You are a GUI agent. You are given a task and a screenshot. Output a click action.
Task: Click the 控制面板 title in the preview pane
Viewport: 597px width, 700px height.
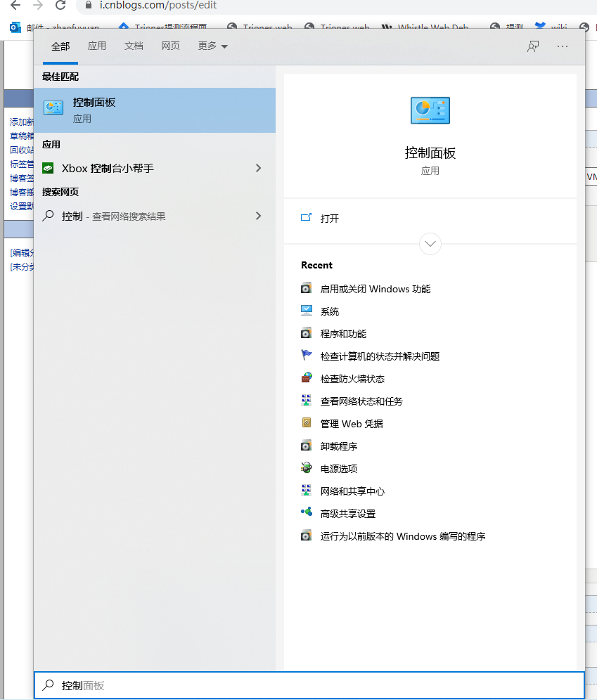pos(430,153)
